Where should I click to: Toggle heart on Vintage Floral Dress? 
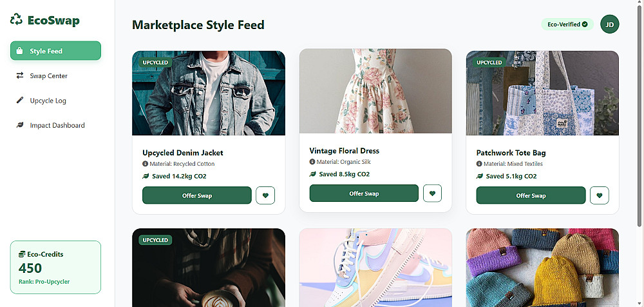[x=433, y=193]
